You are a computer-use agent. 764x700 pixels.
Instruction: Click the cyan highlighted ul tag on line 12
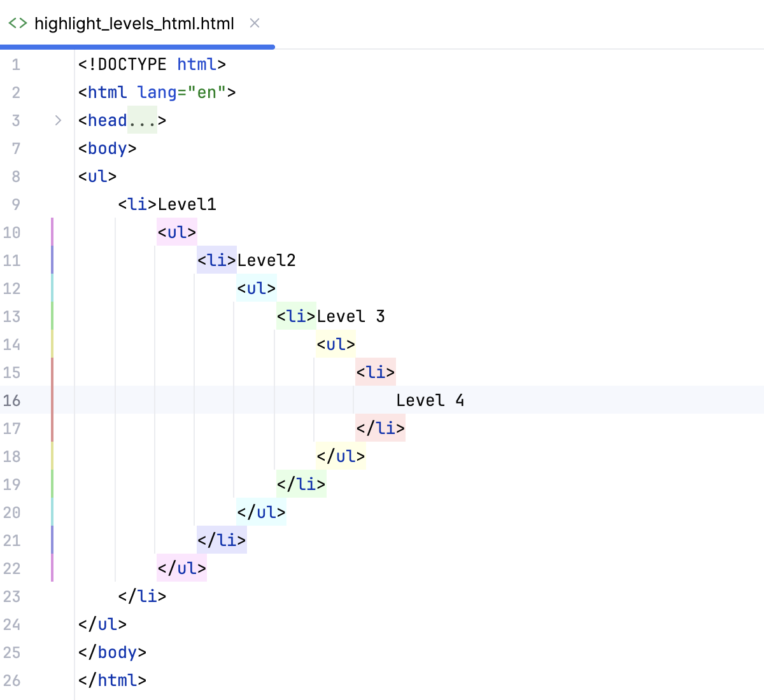coord(257,288)
